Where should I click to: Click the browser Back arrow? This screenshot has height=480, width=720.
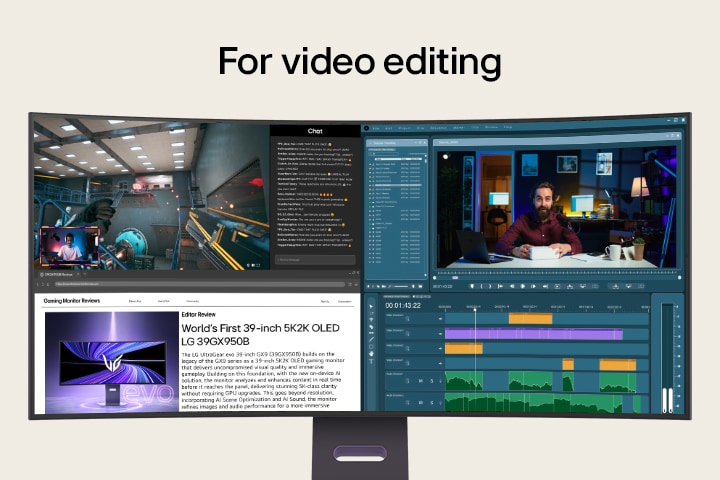pos(38,284)
